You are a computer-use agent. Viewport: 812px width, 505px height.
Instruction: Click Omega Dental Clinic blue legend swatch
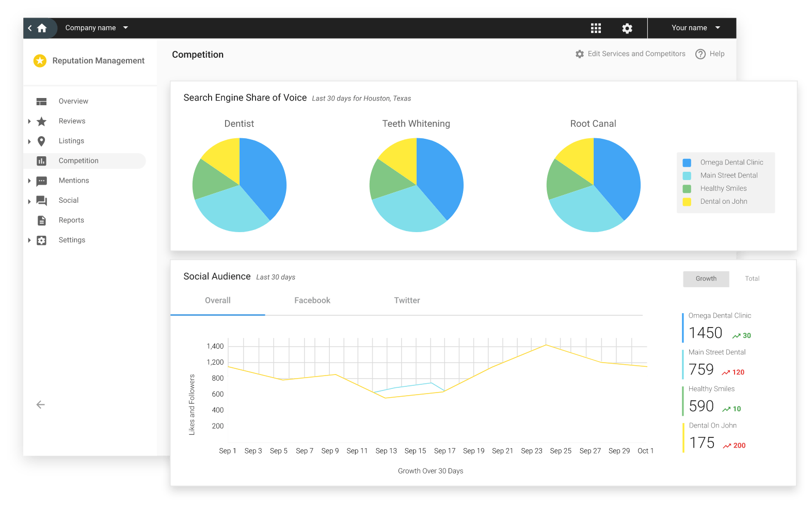click(x=687, y=163)
